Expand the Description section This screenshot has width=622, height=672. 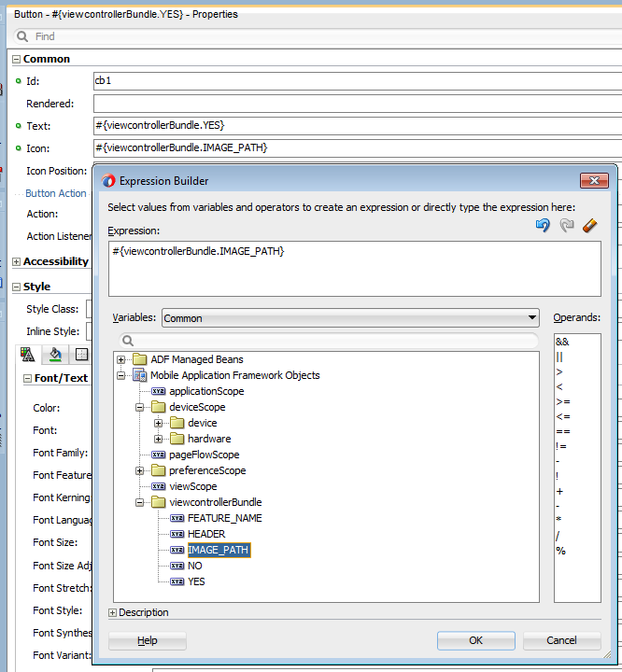[112, 613]
